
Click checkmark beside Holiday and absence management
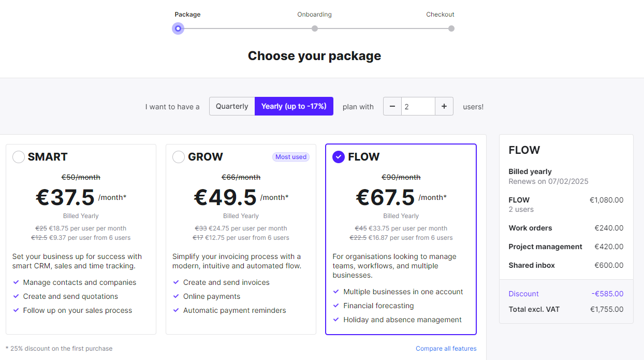coord(336,320)
